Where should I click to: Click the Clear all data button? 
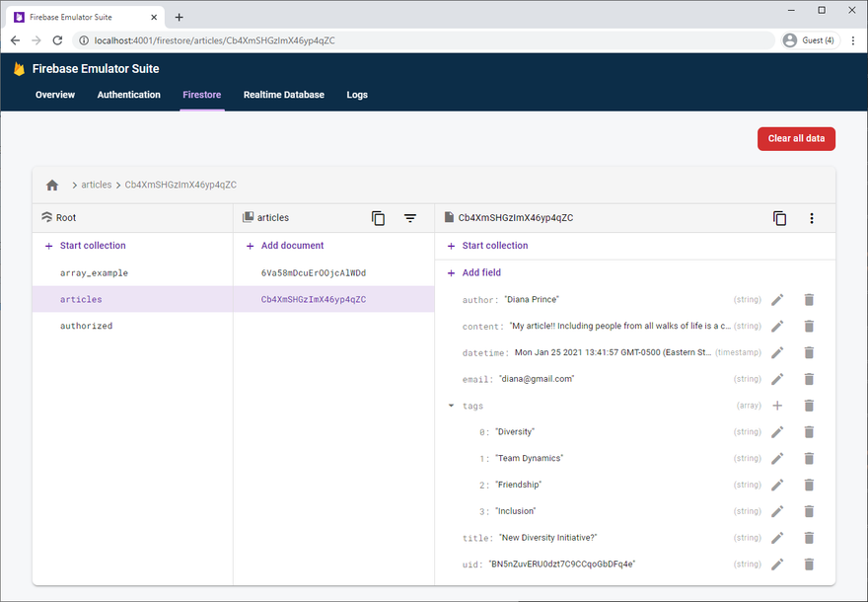click(796, 138)
